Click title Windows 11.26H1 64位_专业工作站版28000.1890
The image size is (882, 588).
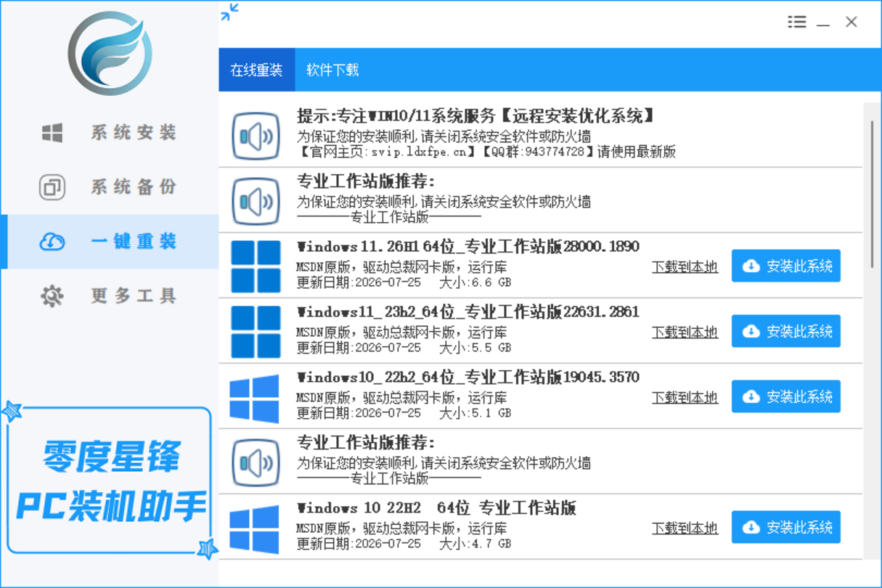tap(468, 246)
